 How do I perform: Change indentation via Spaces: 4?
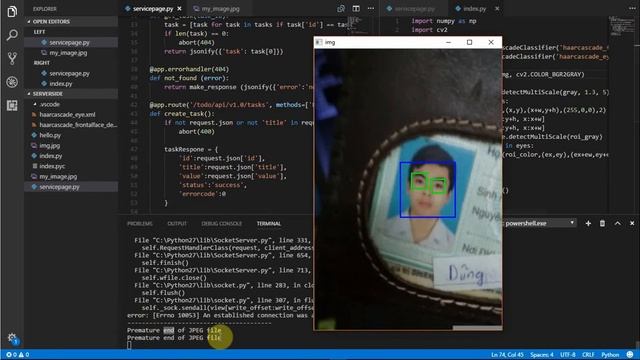click(542, 355)
